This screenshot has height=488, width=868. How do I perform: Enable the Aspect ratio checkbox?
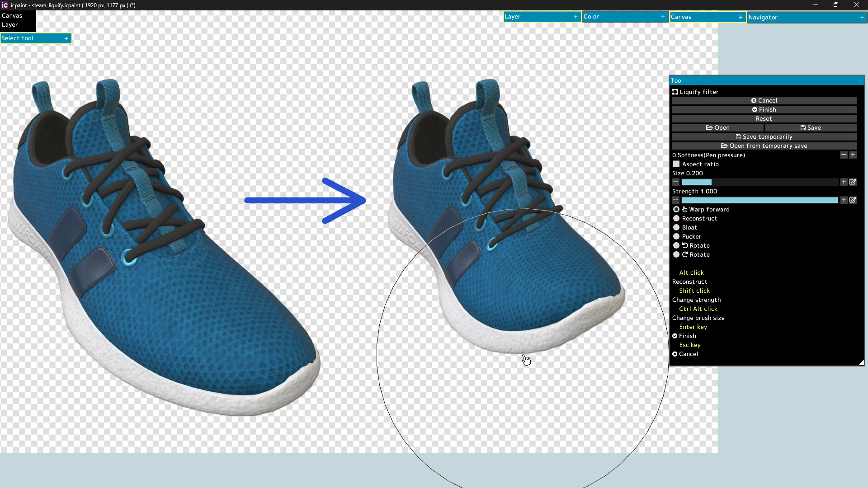click(676, 164)
